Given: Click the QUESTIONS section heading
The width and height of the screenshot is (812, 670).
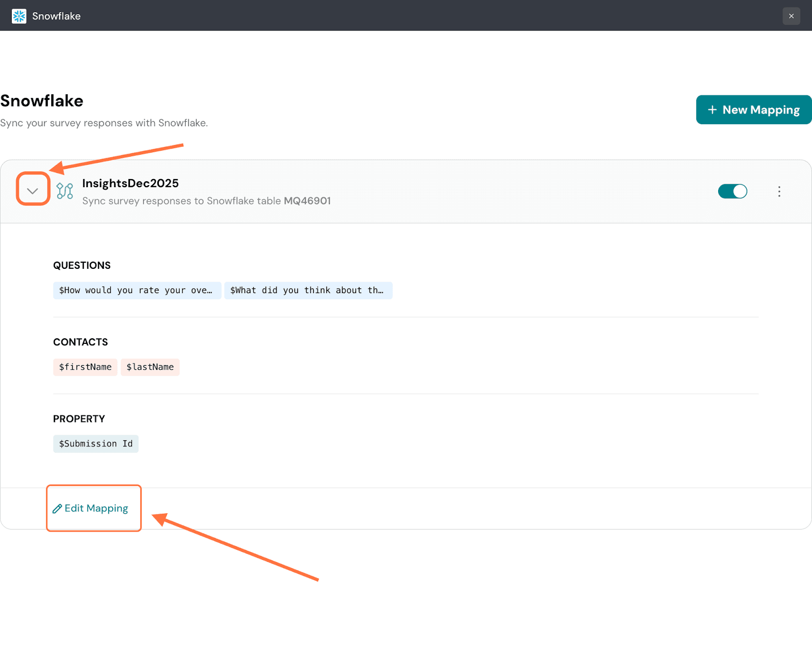Looking at the screenshot, I should 82,265.
